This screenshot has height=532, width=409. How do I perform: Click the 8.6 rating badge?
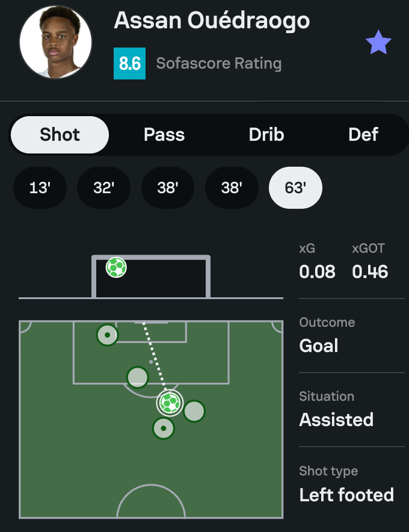pos(129,63)
